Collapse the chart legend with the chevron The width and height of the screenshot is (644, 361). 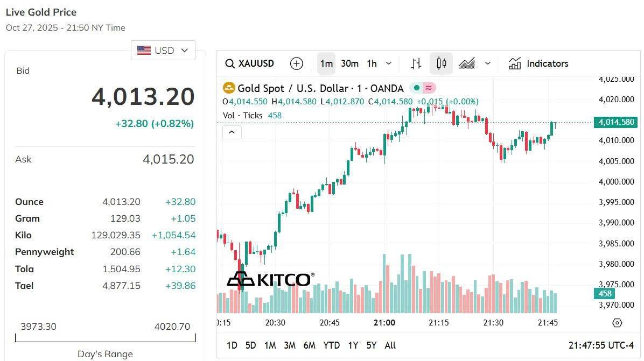(232, 132)
